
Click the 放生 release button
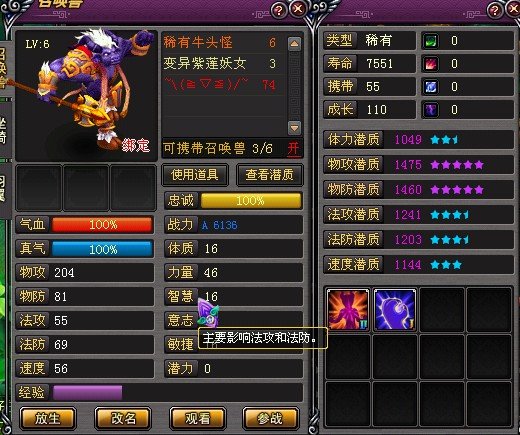tap(48, 418)
